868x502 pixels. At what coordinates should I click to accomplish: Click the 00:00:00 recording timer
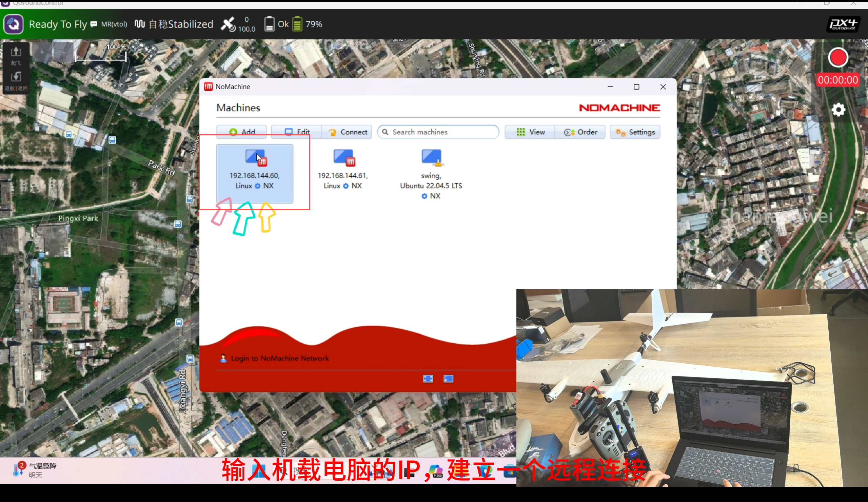838,80
